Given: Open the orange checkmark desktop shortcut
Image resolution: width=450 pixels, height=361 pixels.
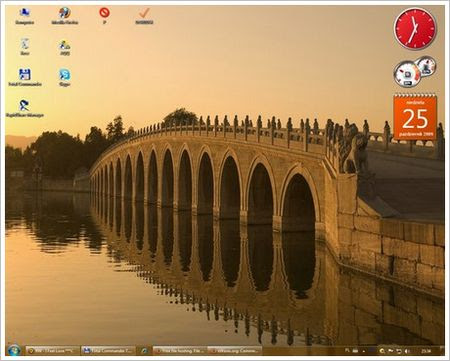Looking at the screenshot, I should coord(144,16).
